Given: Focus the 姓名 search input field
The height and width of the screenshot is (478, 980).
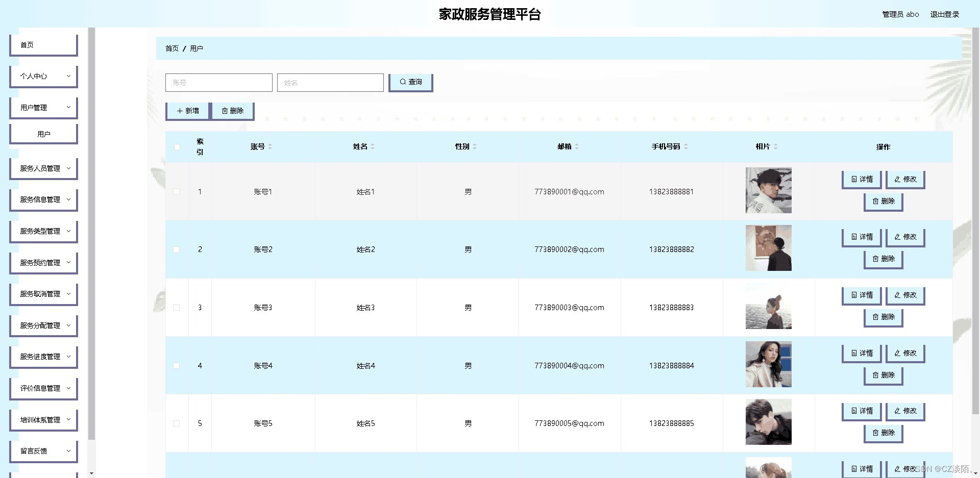Looking at the screenshot, I should 330,83.
